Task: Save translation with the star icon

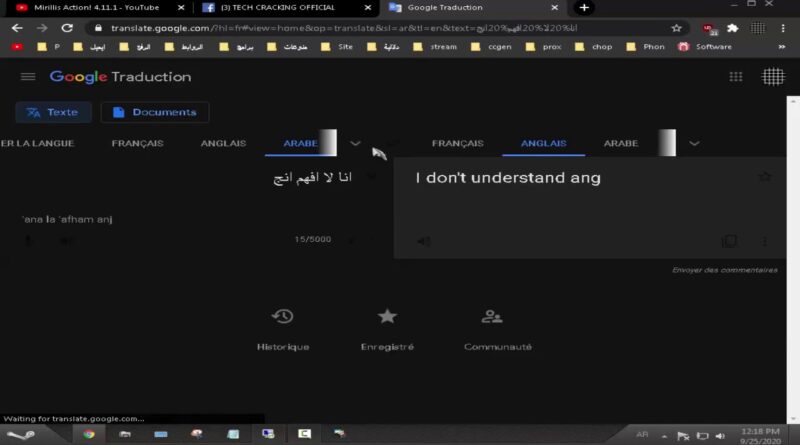Action: [764, 177]
